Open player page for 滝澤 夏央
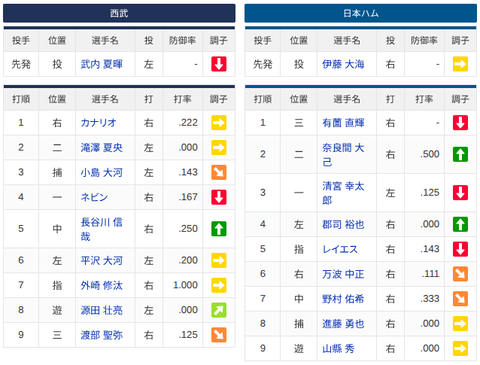 (x=102, y=147)
